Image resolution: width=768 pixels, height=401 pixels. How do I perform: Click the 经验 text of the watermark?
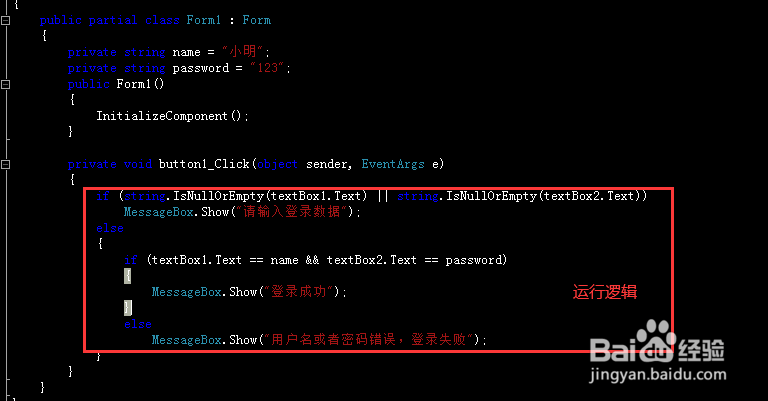click(x=702, y=349)
